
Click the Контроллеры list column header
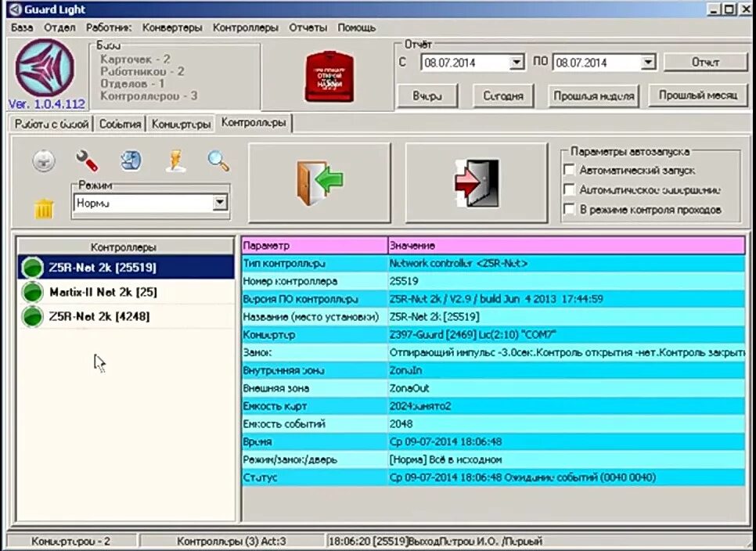(125, 247)
